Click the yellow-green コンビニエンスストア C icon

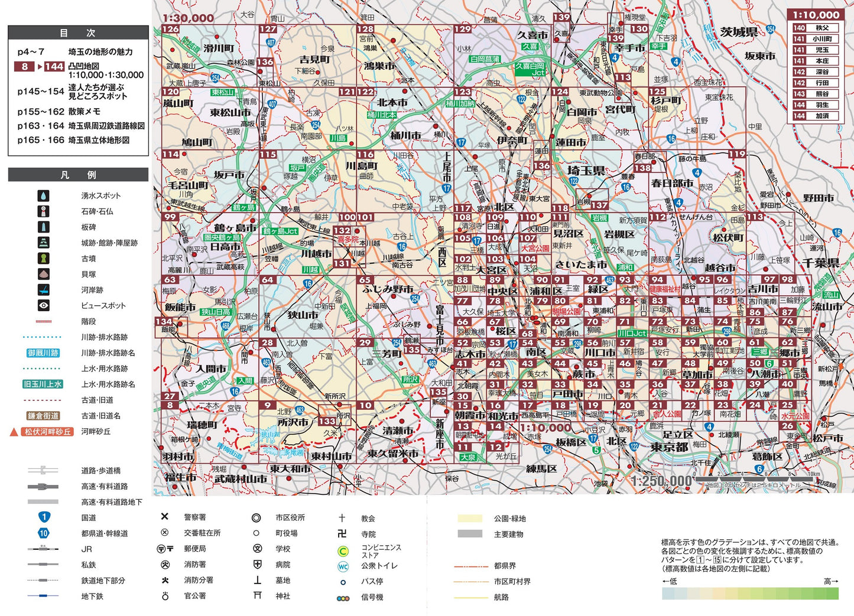pos(343,552)
